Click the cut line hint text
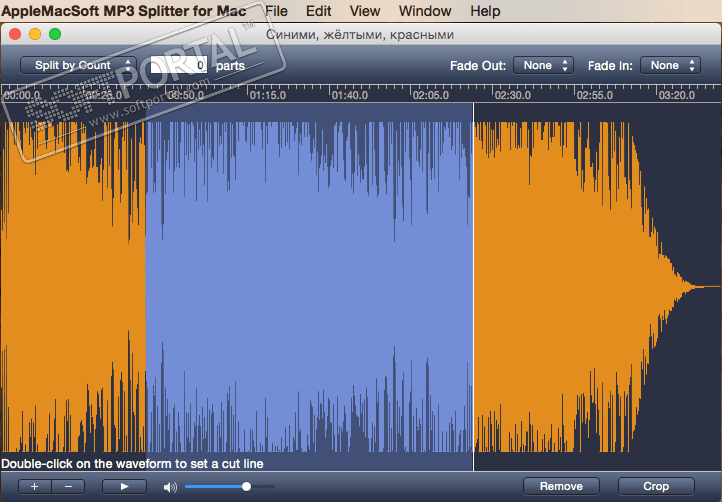Screen dimensions: 722x502 tap(133, 464)
